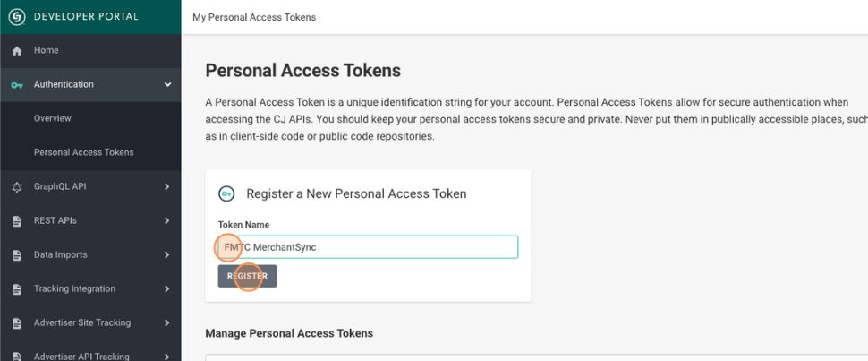Click the Authentication key icon in sidebar

tap(16, 85)
